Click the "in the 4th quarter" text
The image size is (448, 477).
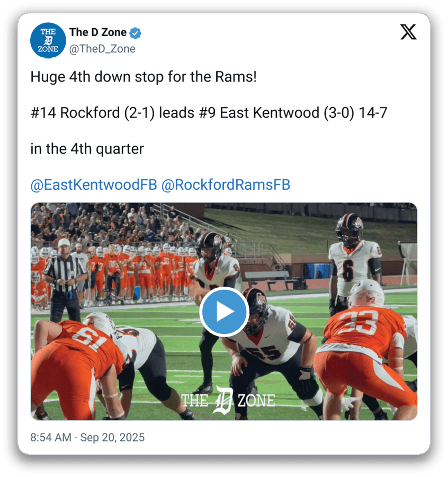click(x=87, y=149)
